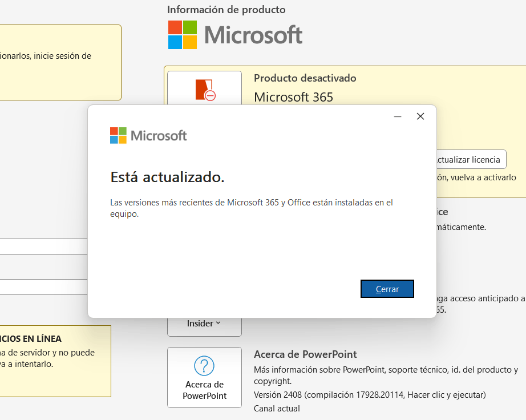Click the dialog message about installed versions

click(252, 208)
